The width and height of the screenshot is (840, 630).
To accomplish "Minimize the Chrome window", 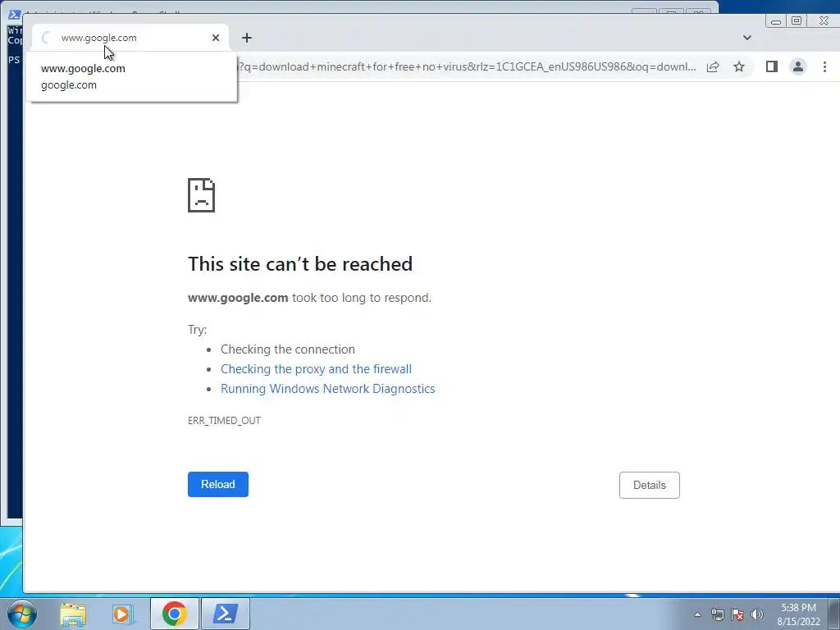I will click(775, 21).
